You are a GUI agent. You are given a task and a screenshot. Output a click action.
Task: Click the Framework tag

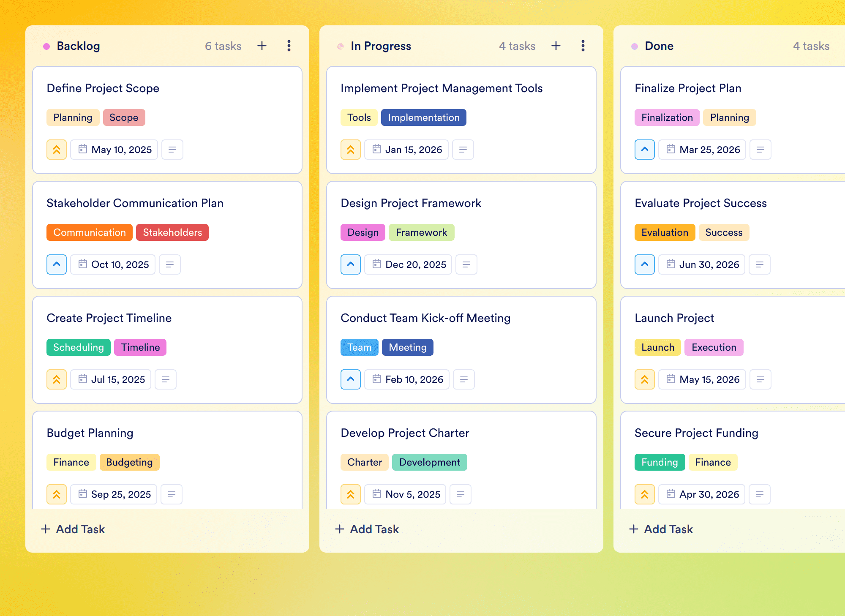(x=421, y=232)
